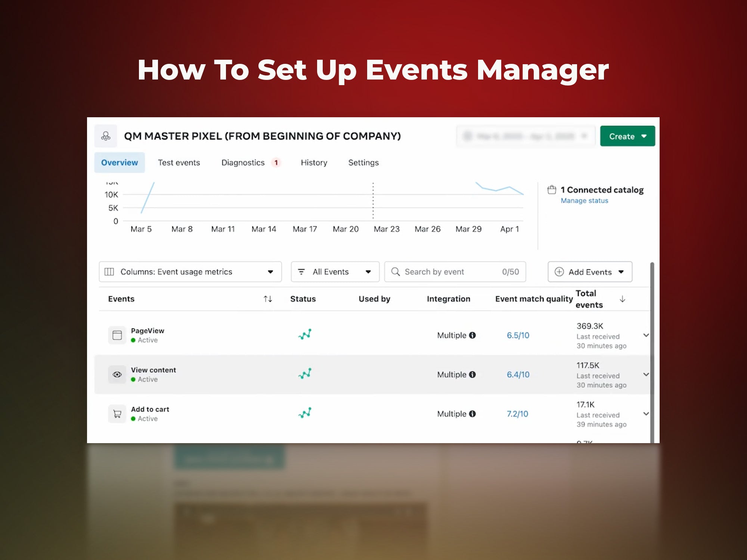Click the info icon next to PageView Multiple
This screenshot has width=747, height=560.
pos(472,335)
